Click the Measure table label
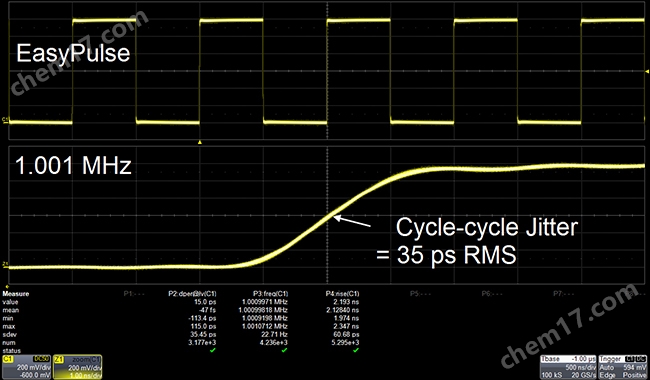 click(16, 293)
